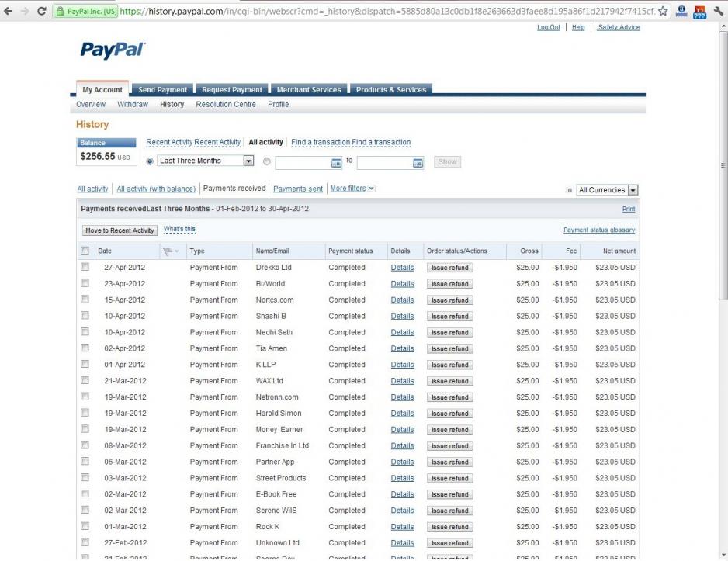Check the Money Earner payment row checkbox
Viewport: 728px width, 561px height.
coord(85,429)
